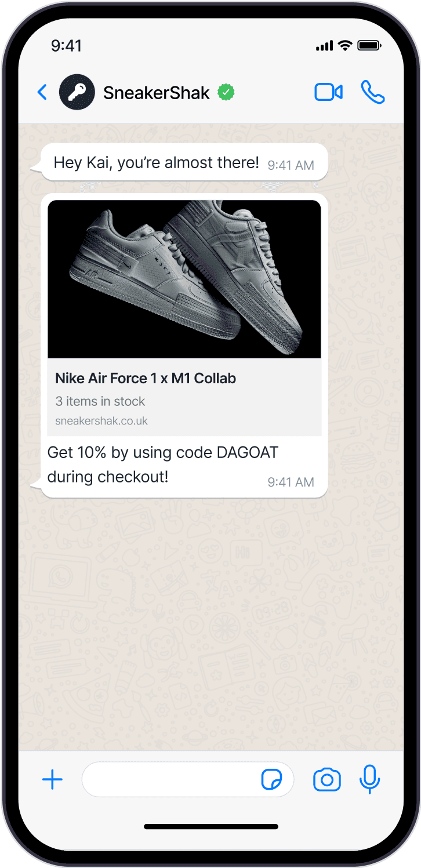Tap the Wi-Fi status icon
This screenshot has height=868, width=421.
tap(346, 45)
